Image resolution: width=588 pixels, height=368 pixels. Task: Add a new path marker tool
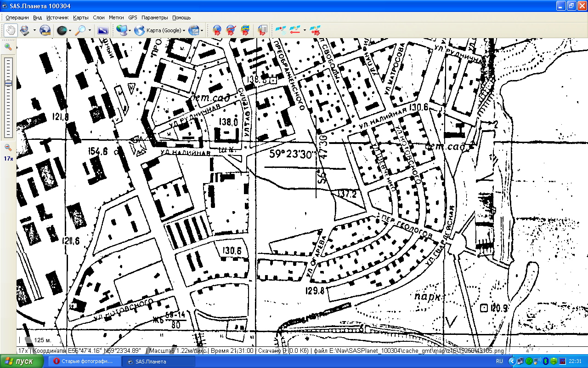pyautogui.click(x=231, y=30)
